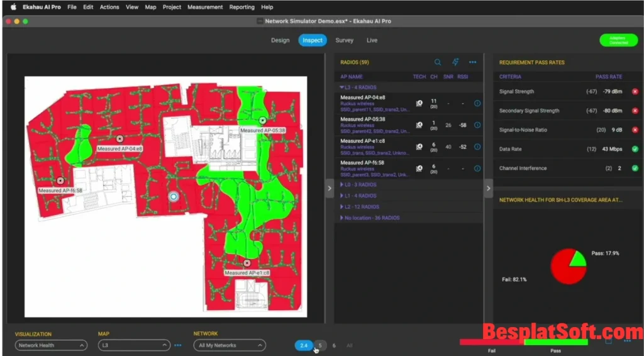
Task: Click the Wi-Fi tech icon for AP-f6:58
Action: pos(419,169)
